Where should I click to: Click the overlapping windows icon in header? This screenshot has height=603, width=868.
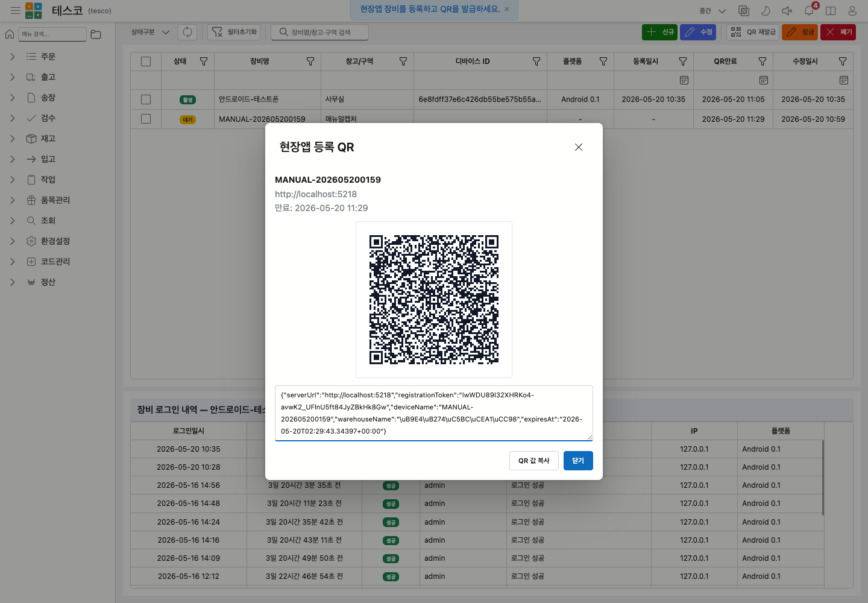pyautogui.click(x=744, y=11)
